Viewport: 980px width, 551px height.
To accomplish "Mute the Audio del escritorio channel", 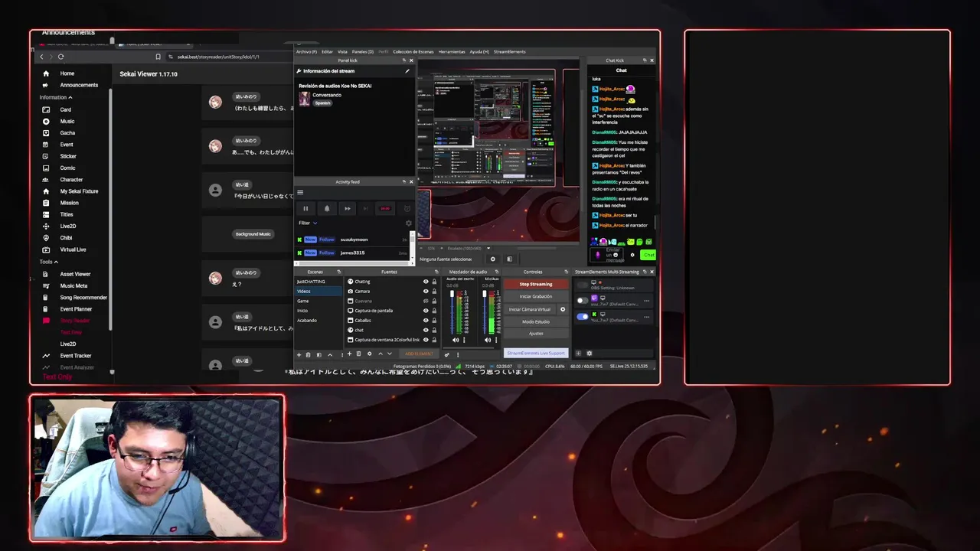I will click(x=456, y=340).
